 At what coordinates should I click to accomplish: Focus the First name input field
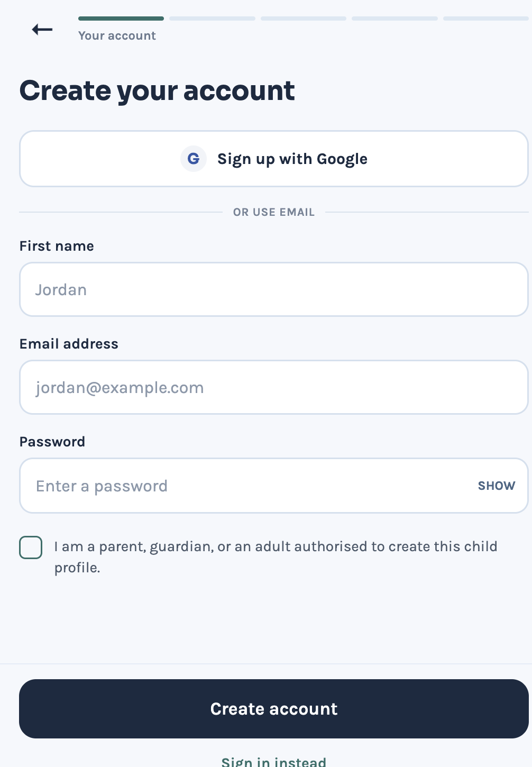[x=274, y=289]
